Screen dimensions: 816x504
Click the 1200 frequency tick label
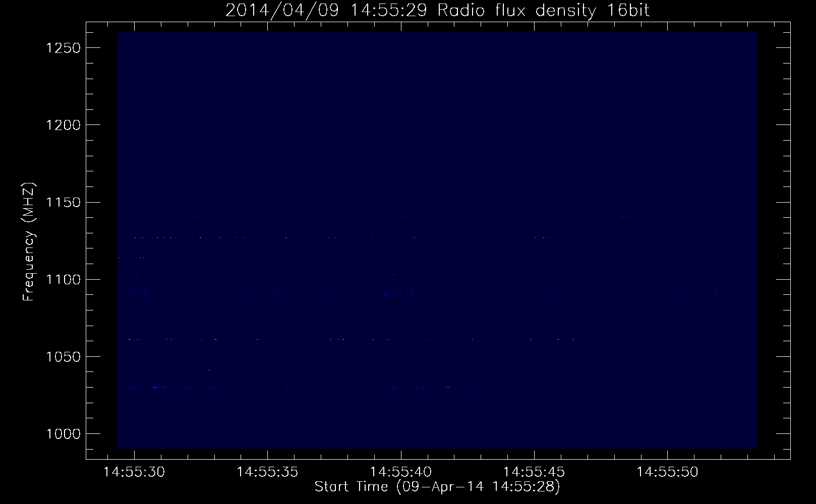point(63,125)
